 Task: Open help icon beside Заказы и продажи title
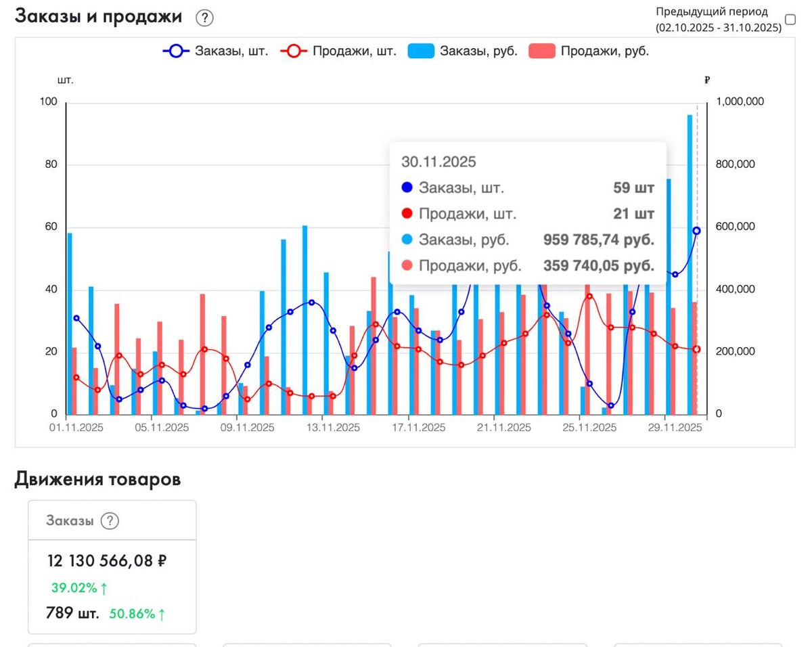click(204, 18)
